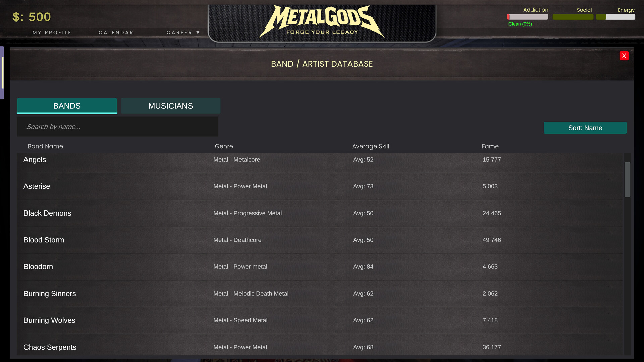Close the Band/Artist Database window
Image resolution: width=644 pixels, height=362 pixels.
coord(624,56)
